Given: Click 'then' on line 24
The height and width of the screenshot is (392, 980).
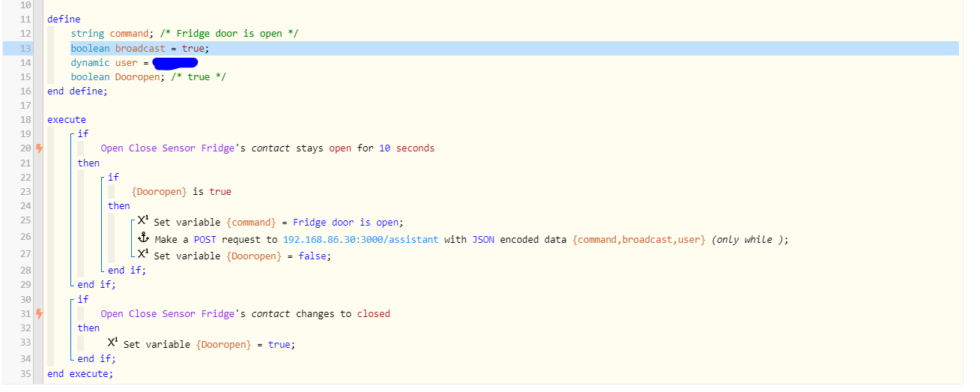Looking at the screenshot, I should point(118,206).
